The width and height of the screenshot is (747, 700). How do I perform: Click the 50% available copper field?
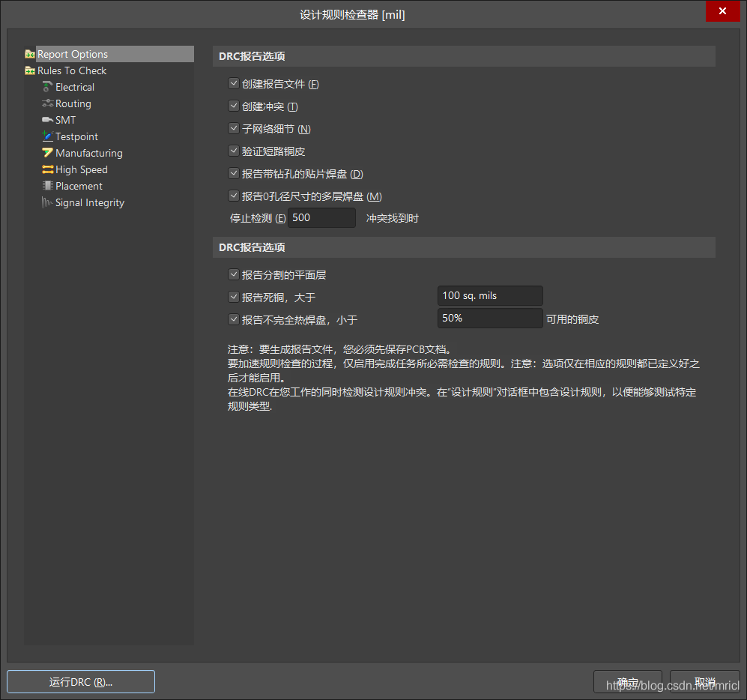[490, 319]
